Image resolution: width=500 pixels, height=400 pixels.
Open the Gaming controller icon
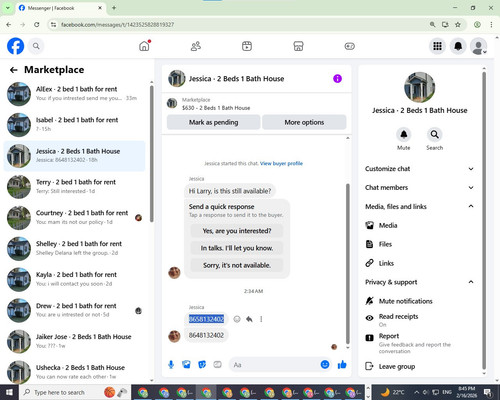coord(350,46)
